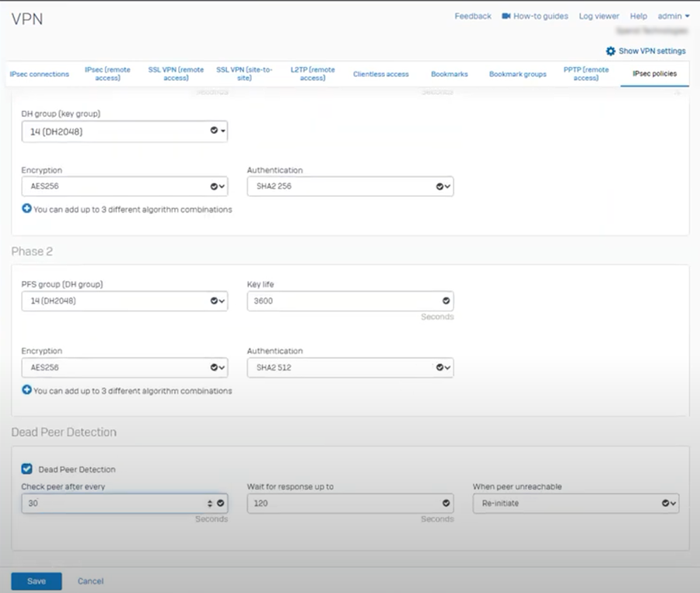
Task: Click the How-to guides video camera icon
Action: pos(506,16)
